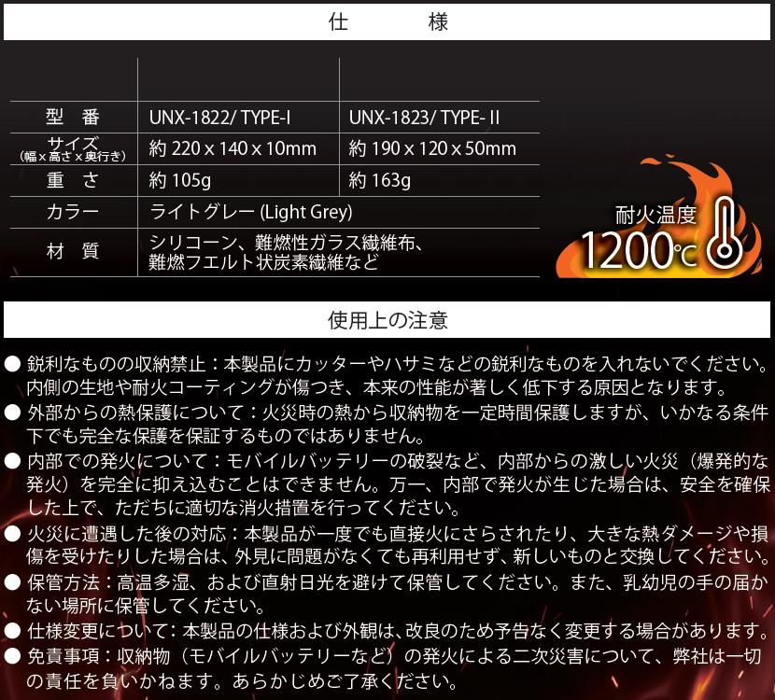
Task: Click the 1200℃ temperature value
Action: click(x=639, y=251)
